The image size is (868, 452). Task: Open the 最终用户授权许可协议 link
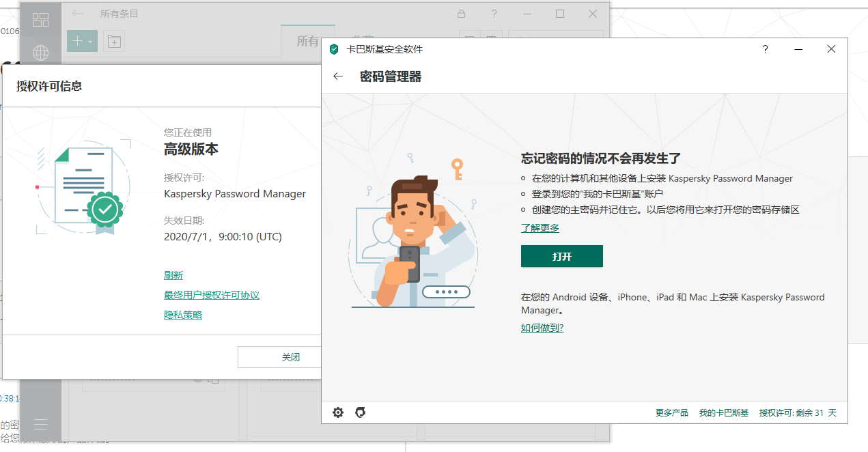[212, 295]
